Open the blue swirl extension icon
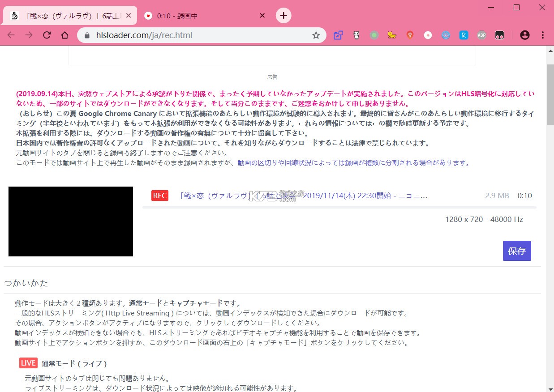This screenshot has width=554, height=392. [x=446, y=35]
